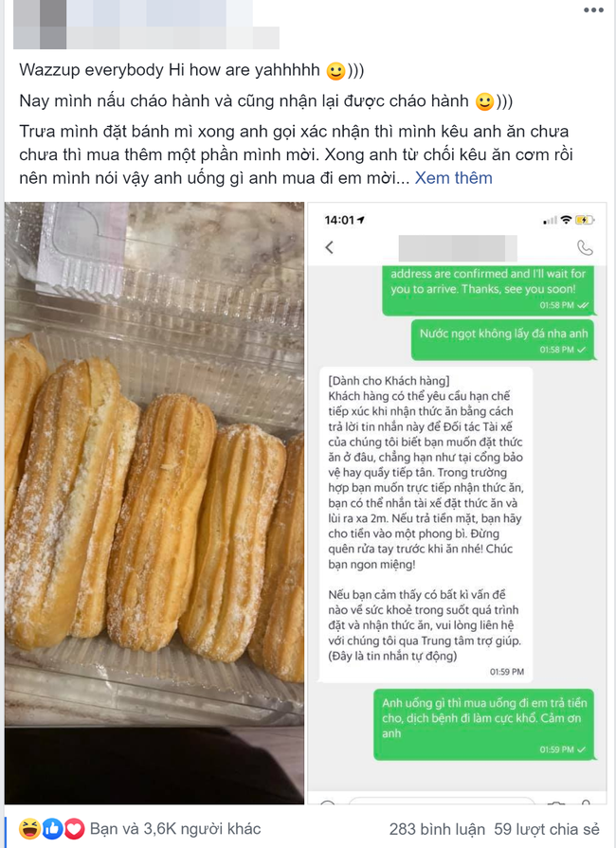Tap the battery charging icon
The width and height of the screenshot is (616, 848).
[x=585, y=220]
